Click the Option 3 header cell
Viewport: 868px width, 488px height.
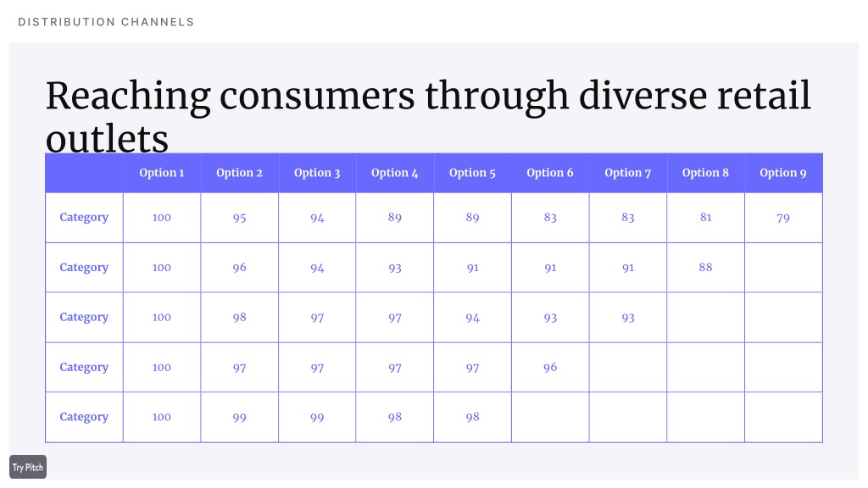coord(317,173)
